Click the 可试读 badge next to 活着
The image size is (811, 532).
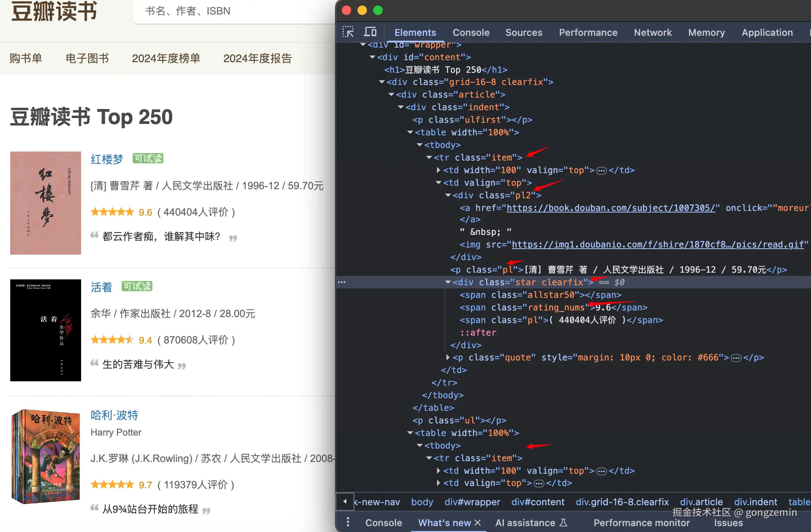click(137, 286)
